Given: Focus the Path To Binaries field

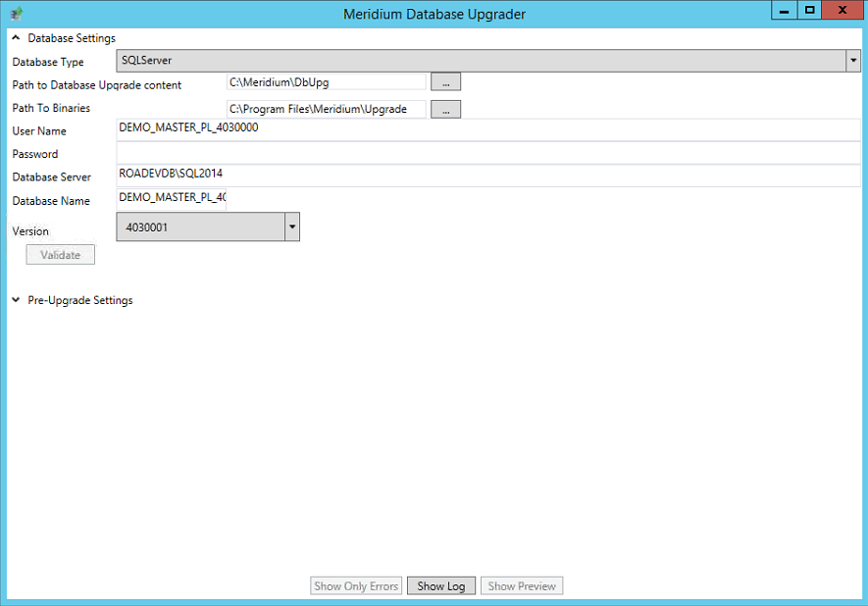Looking at the screenshot, I should [327, 109].
